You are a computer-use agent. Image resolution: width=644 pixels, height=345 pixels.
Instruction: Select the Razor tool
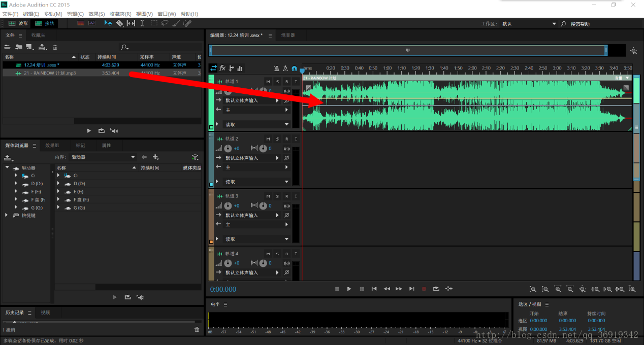click(120, 23)
